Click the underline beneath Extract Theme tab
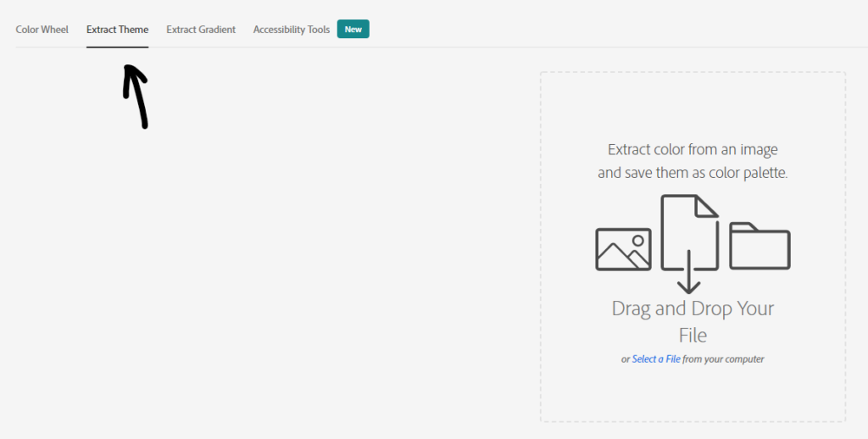The width and height of the screenshot is (868, 439). pos(117,47)
